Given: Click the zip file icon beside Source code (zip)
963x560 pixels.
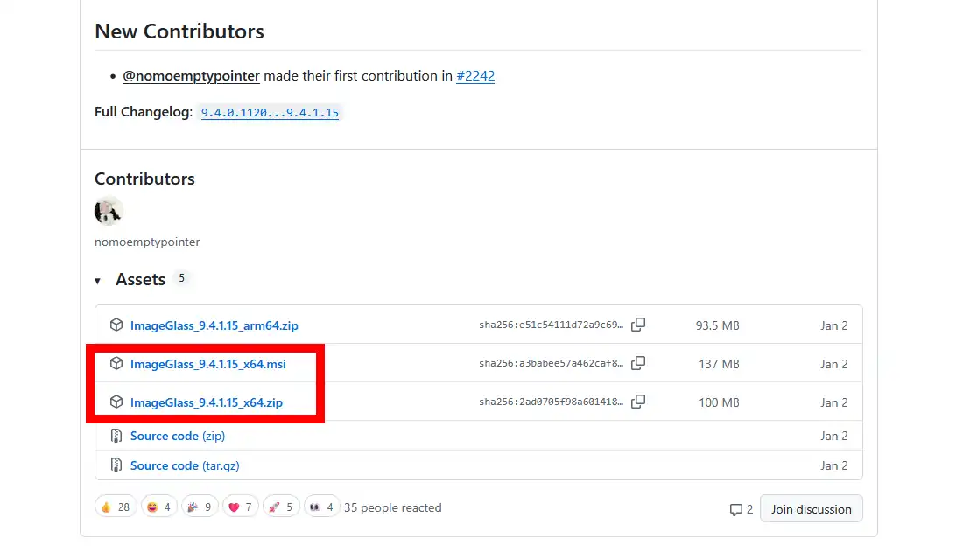Looking at the screenshot, I should coord(116,436).
